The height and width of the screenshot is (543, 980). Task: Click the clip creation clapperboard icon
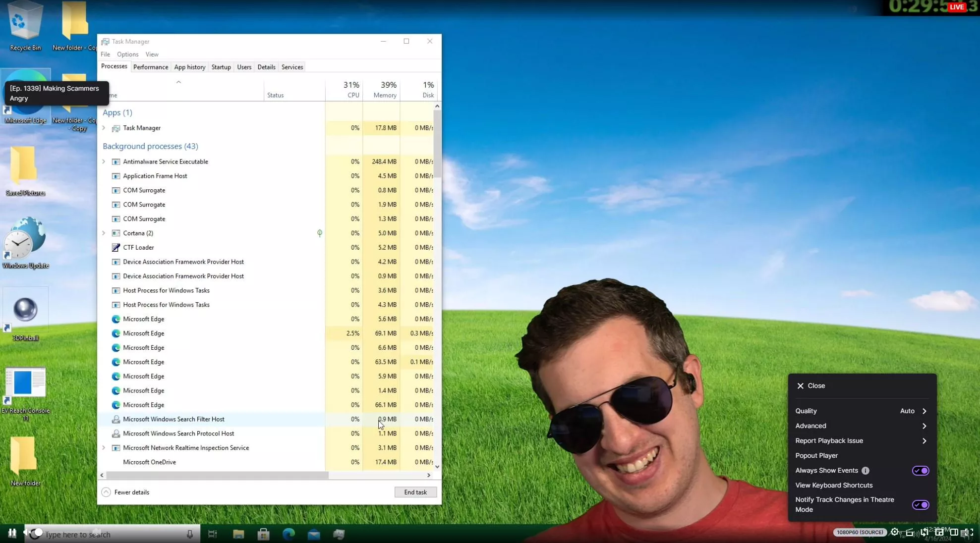[910, 533]
